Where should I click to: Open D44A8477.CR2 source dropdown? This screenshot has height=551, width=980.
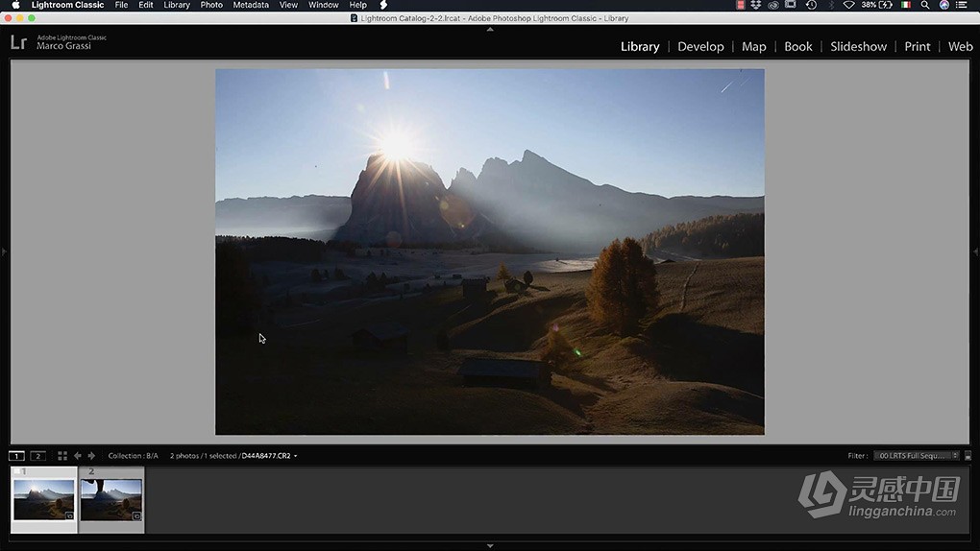point(269,456)
